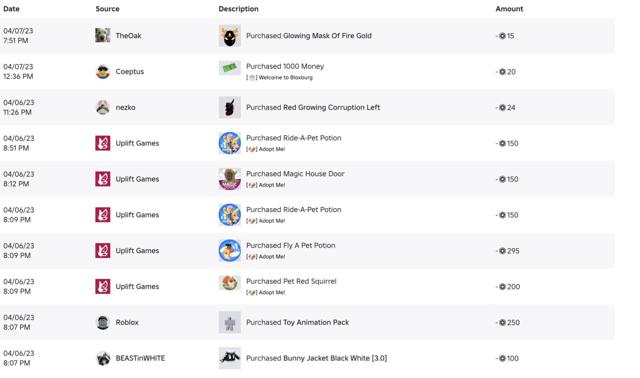
Task: Click Uplift Games logo beside Magic House Door
Action: pyautogui.click(x=102, y=179)
